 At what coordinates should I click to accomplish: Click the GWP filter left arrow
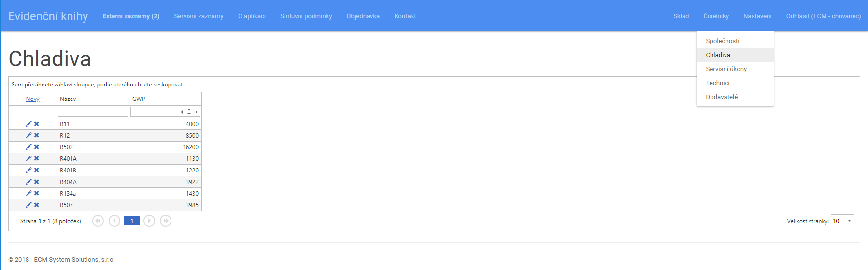click(x=182, y=112)
